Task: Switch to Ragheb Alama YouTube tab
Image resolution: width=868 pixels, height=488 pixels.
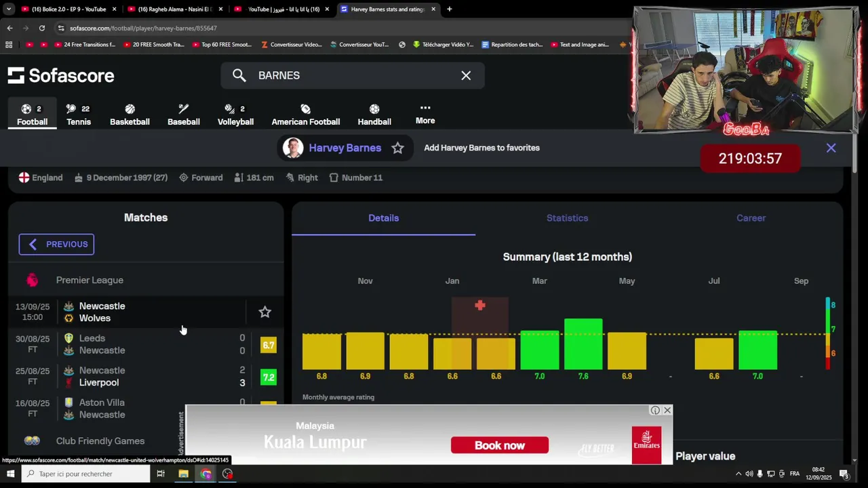Action: (175, 9)
